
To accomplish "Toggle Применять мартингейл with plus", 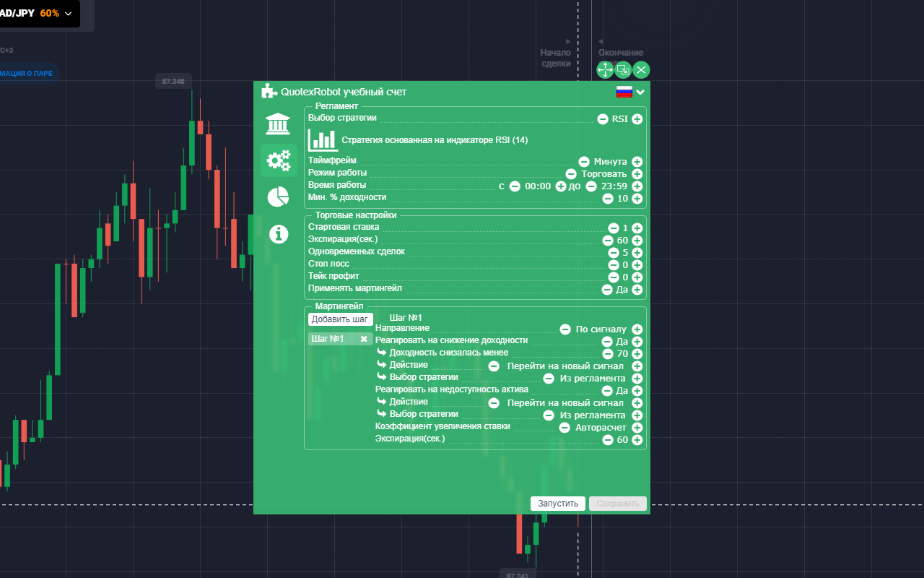I will coord(637,290).
